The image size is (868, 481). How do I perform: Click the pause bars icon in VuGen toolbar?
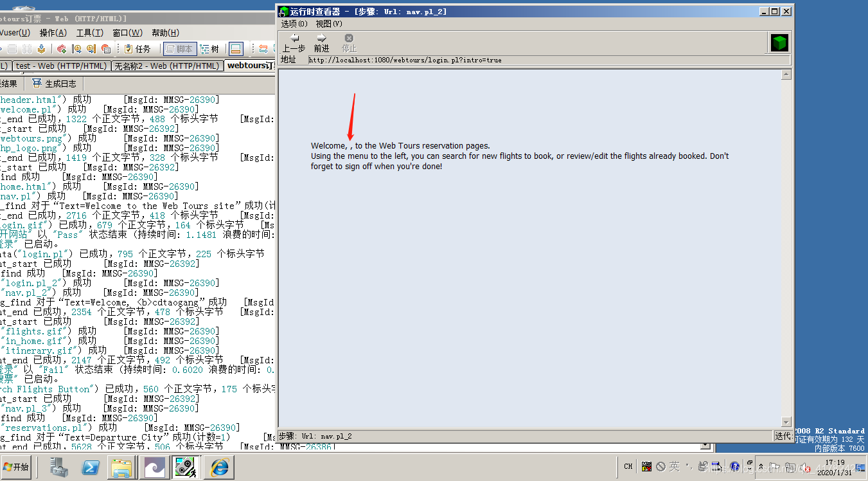(27, 49)
